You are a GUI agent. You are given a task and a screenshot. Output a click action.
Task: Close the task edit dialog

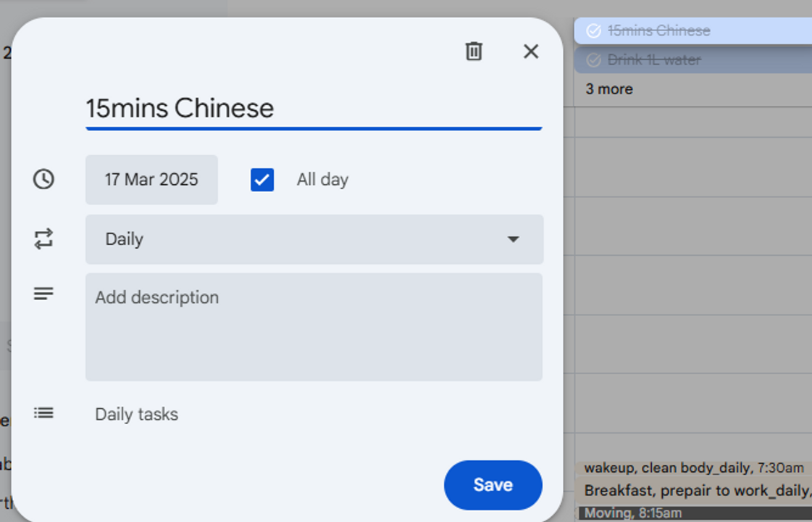531,51
